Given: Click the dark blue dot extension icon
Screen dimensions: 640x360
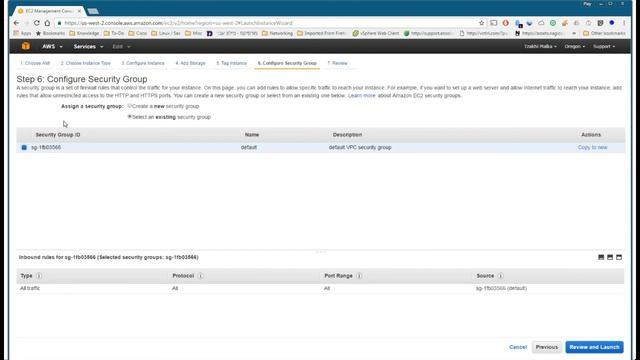Looking at the screenshot, I should click(x=611, y=22).
